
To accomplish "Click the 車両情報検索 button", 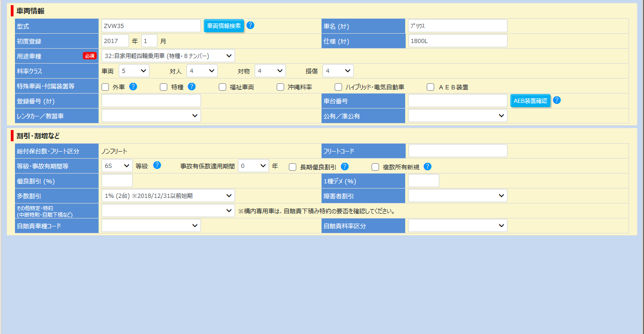I will point(224,26).
